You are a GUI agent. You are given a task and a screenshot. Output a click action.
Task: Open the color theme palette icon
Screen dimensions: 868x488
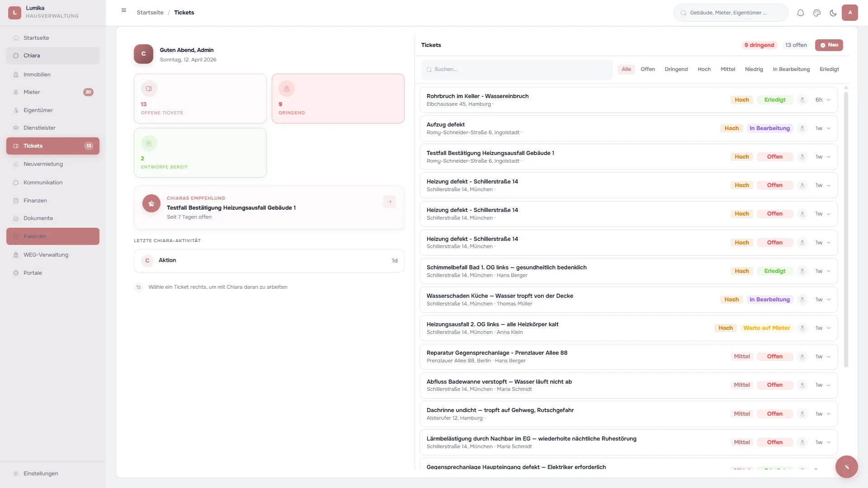816,13
